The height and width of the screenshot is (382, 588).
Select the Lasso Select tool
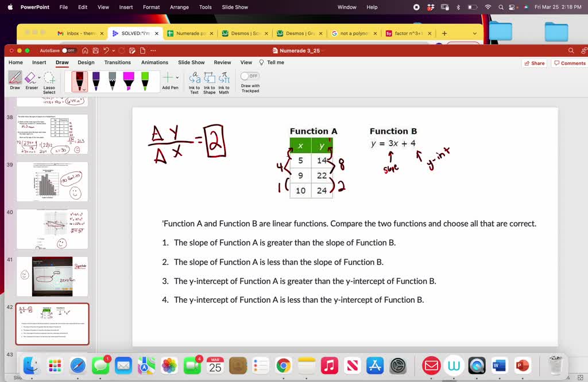[49, 81]
